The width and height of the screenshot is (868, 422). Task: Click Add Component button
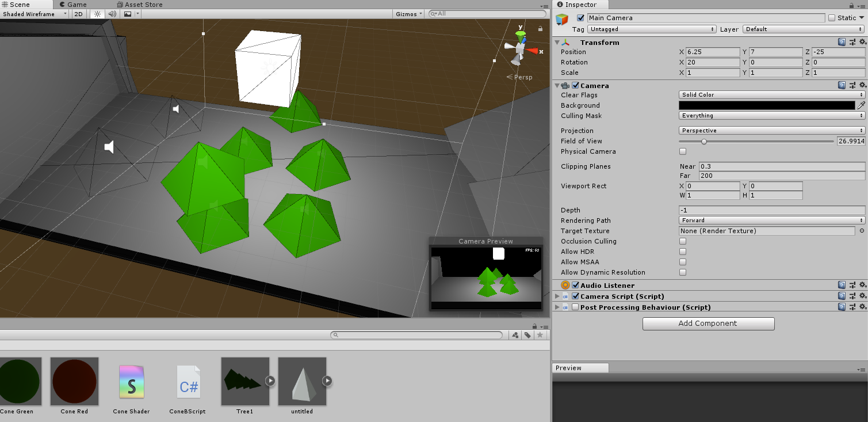click(x=708, y=324)
